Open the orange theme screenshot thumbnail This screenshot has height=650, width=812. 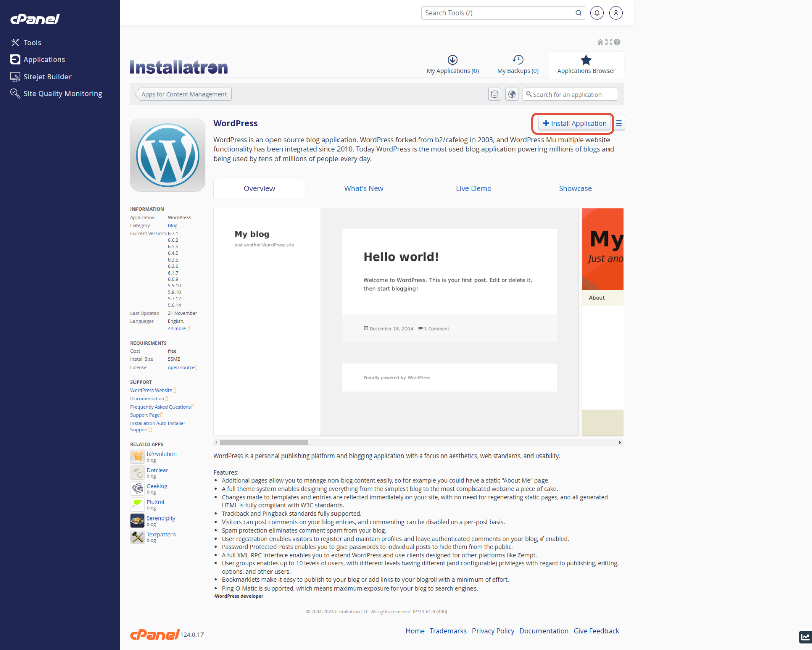602,322
